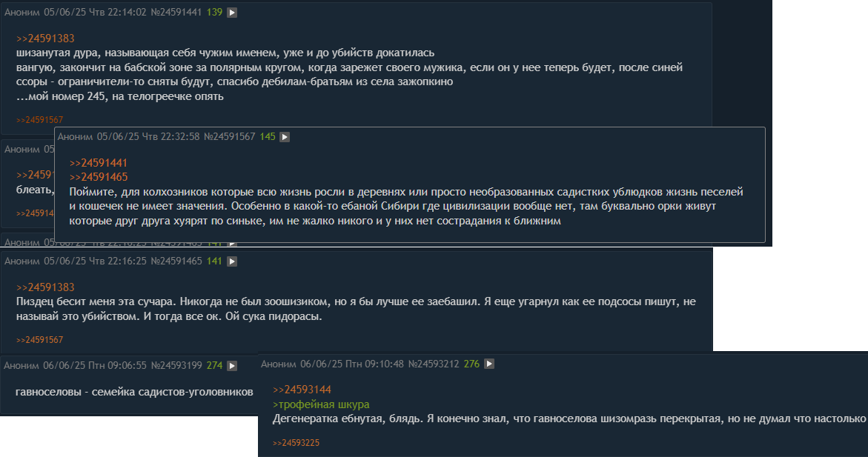Image resolution: width=868 pixels, height=457 pixels.
Task: Follow quoted link >>24593144 in post 276
Action: pyautogui.click(x=302, y=390)
